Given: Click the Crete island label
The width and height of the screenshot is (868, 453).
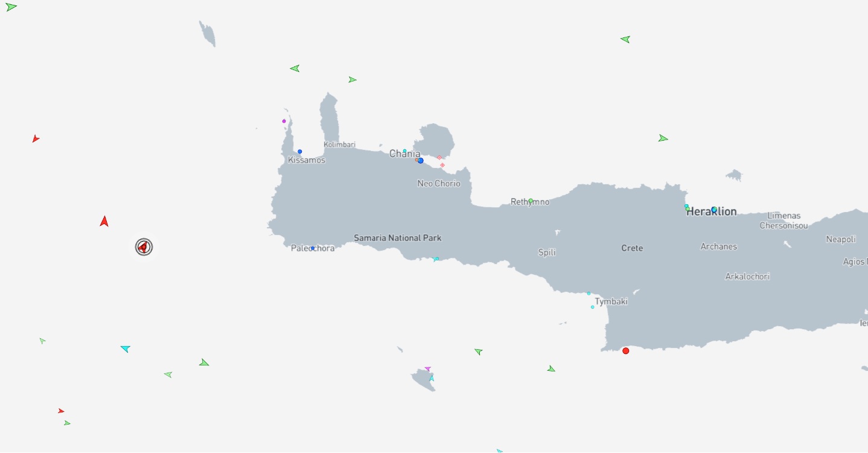Looking at the screenshot, I should [632, 248].
